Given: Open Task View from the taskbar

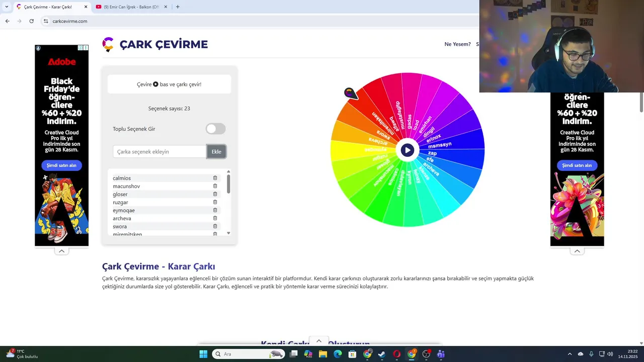Looking at the screenshot, I should coord(294,354).
